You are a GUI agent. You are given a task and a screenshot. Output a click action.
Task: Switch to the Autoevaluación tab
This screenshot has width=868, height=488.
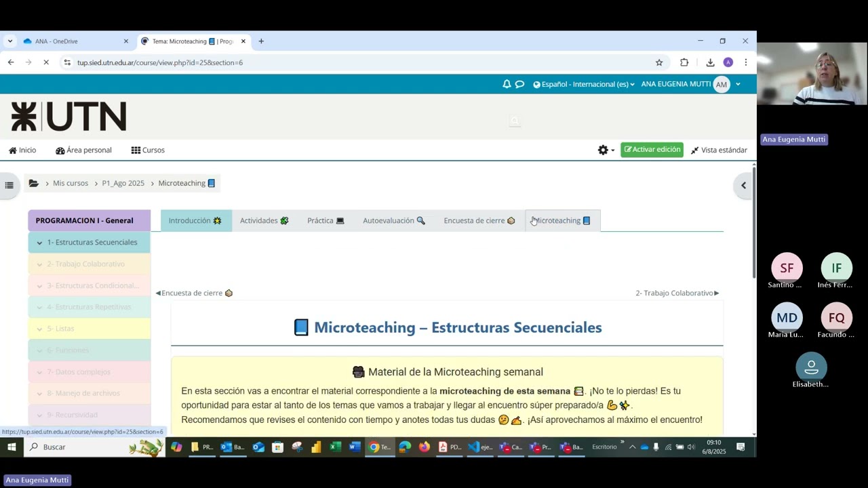tap(394, 220)
